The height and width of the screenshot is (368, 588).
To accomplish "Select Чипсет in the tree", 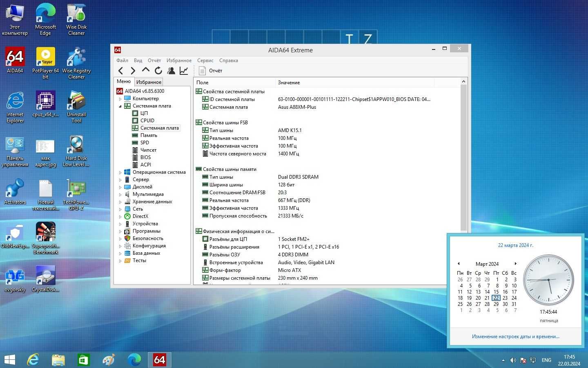I will (148, 150).
